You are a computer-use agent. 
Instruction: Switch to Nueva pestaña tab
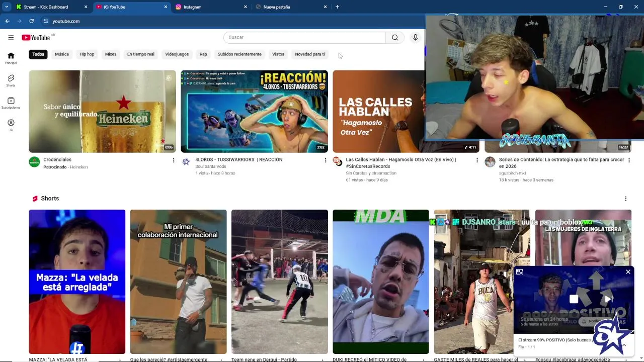[291, 7]
